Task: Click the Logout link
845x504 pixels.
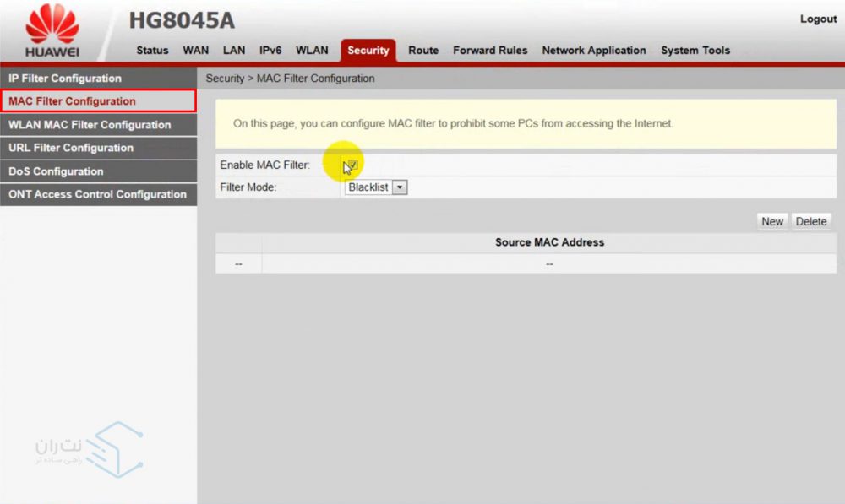Action: (x=817, y=19)
